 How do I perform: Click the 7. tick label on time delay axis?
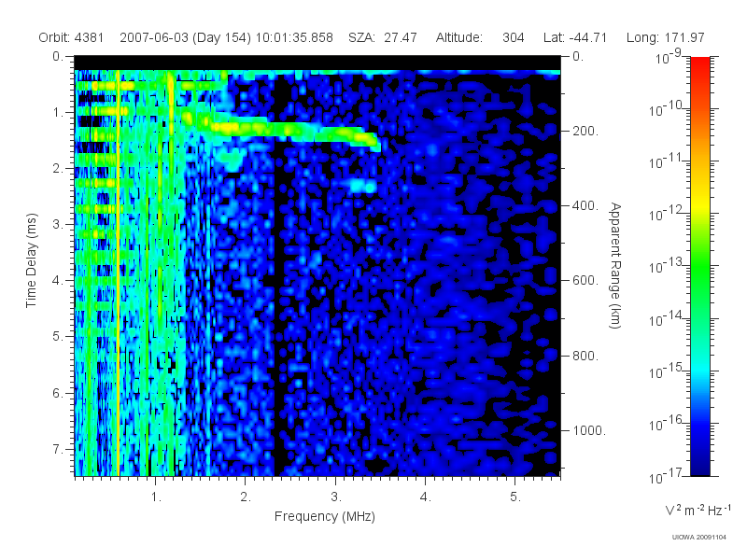pos(58,449)
